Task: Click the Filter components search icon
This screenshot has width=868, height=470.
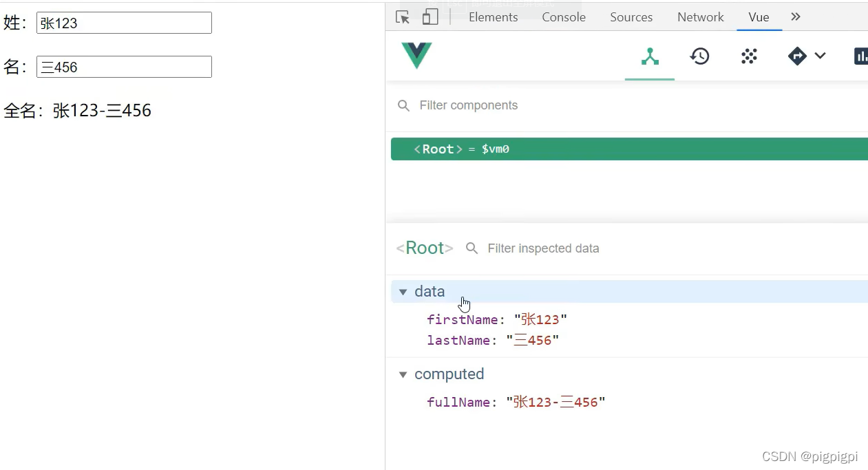Action: coord(404,105)
